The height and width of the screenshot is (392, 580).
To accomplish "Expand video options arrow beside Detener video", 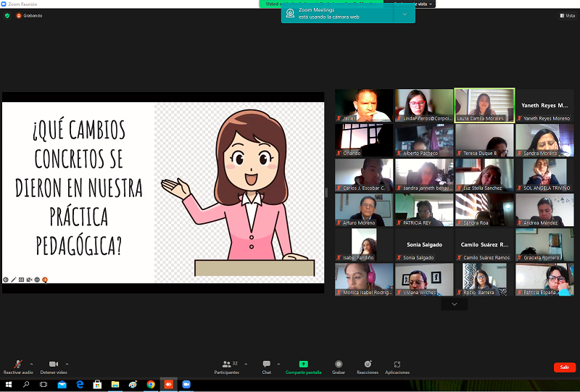I will [x=67, y=364].
